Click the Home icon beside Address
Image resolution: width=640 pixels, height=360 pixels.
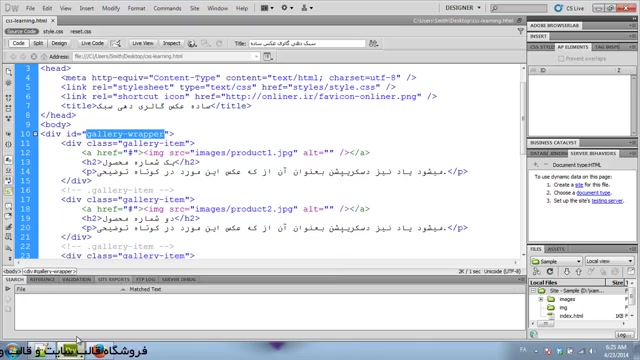coord(44,56)
